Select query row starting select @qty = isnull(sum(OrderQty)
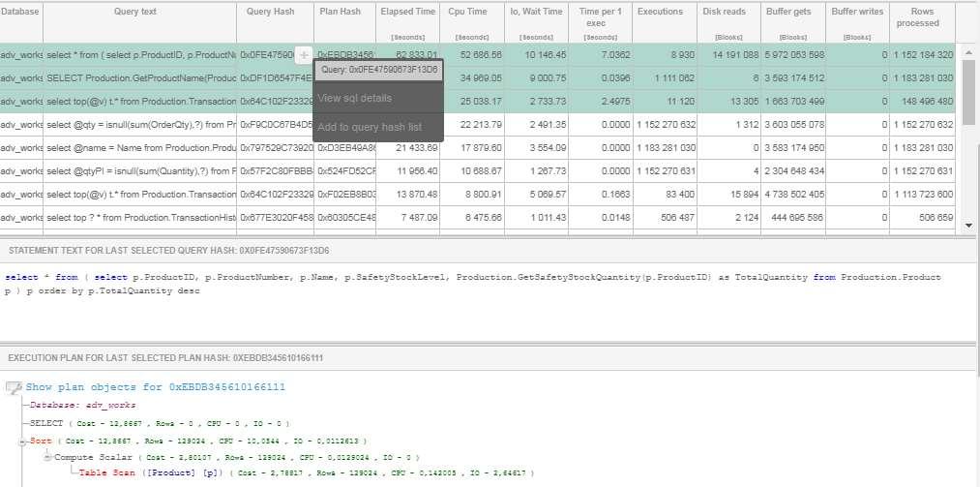Image resolution: width=980 pixels, height=487 pixels. [478, 124]
